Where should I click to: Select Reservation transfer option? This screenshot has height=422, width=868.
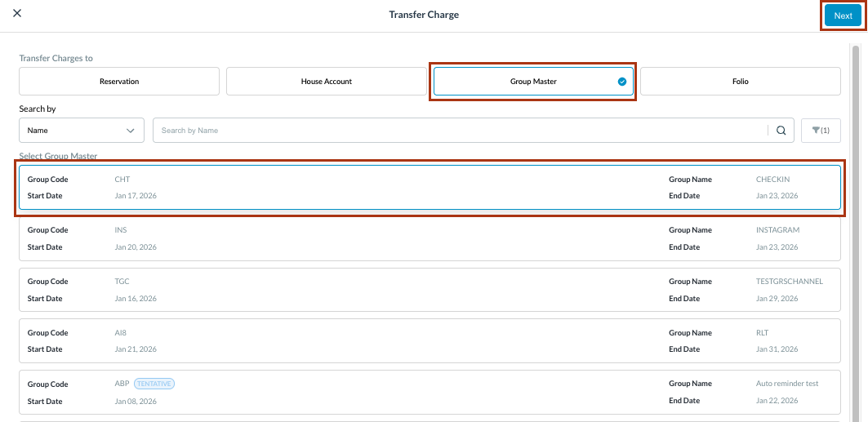click(x=119, y=82)
